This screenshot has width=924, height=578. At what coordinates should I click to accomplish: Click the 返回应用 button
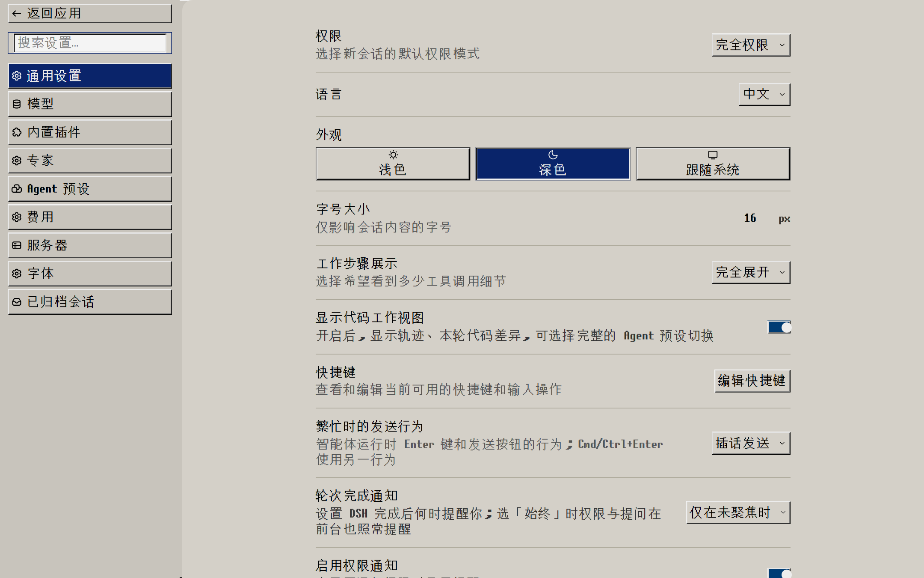tap(90, 14)
